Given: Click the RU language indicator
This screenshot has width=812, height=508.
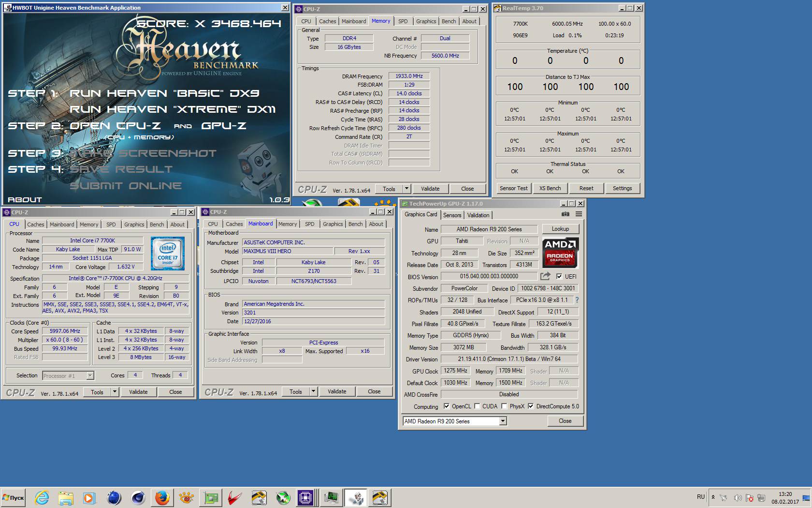Looking at the screenshot, I should pyautogui.click(x=701, y=497).
